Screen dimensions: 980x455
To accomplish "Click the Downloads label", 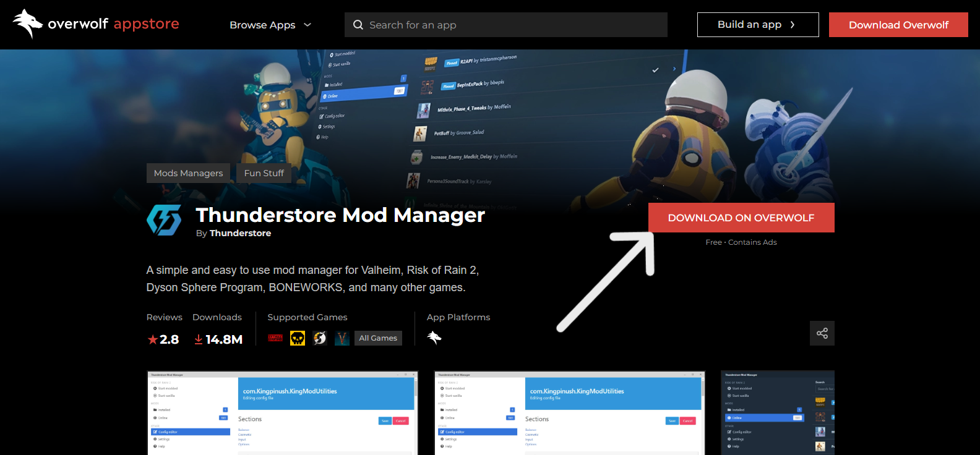I will (217, 317).
